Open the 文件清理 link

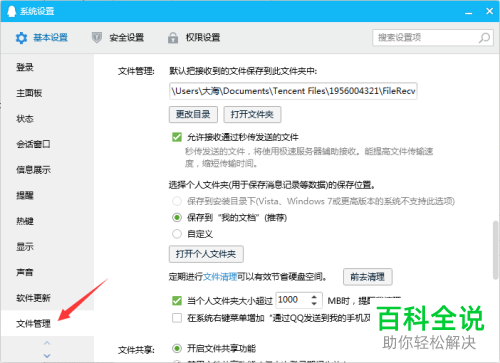(x=220, y=277)
